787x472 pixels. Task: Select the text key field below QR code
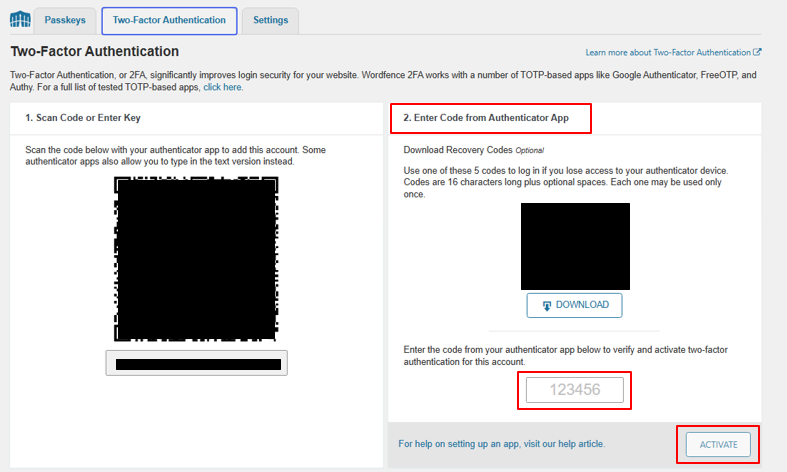(196, 363)
